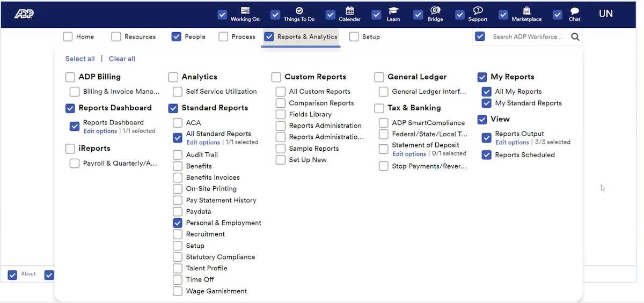The image size is (644, 303).
Task: Switch to the Reports & Analytics menu tab
Action: click(307, 37)
